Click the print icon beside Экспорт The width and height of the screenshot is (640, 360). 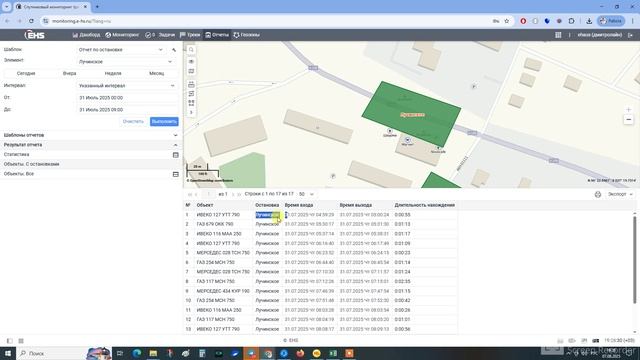pyautogui.click(x=598, y=194)
